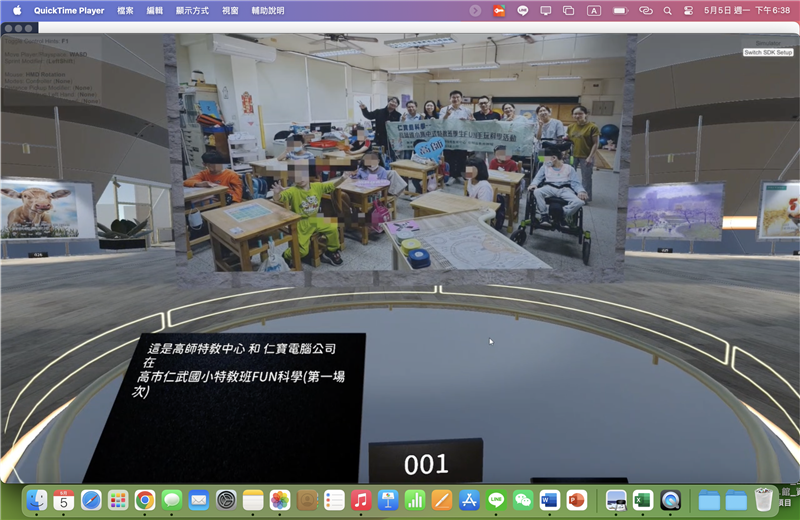Open Reminders from the Dock
Screen dimensions: 800x520
334,500
